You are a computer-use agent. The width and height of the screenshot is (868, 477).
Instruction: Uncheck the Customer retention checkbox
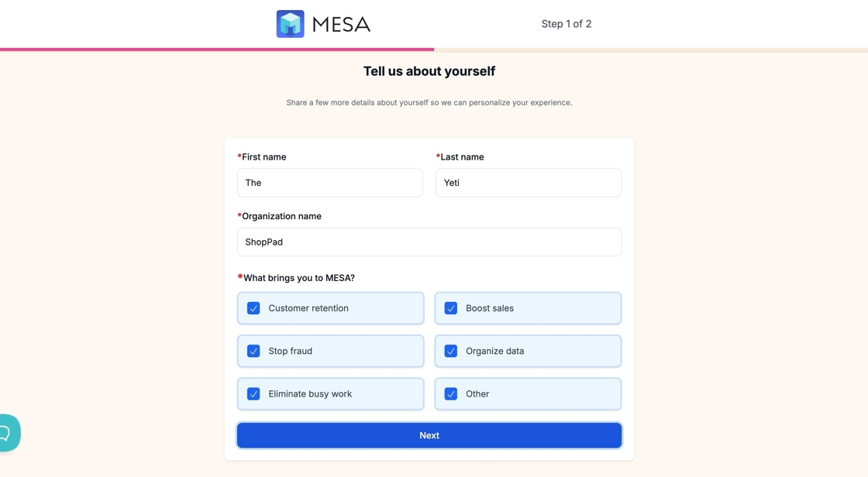253,308
